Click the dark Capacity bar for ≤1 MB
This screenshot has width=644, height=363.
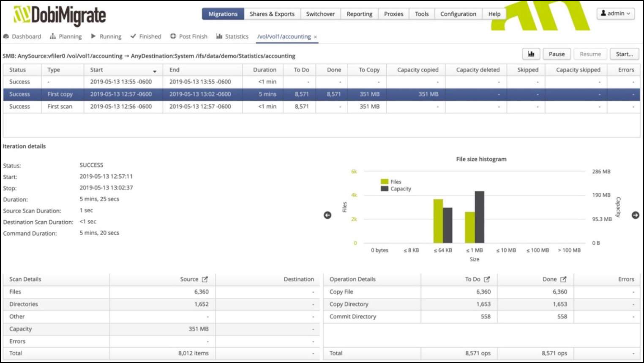[480, 217]
